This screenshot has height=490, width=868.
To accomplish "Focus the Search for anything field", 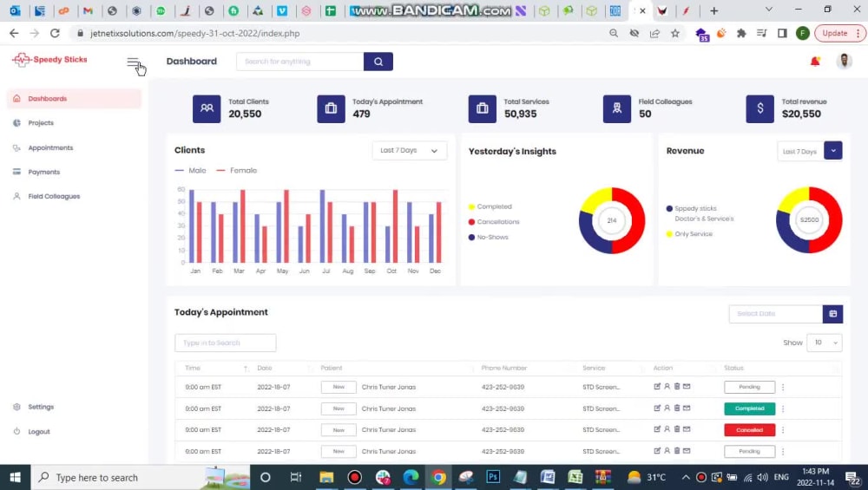I will click(300, 62).
